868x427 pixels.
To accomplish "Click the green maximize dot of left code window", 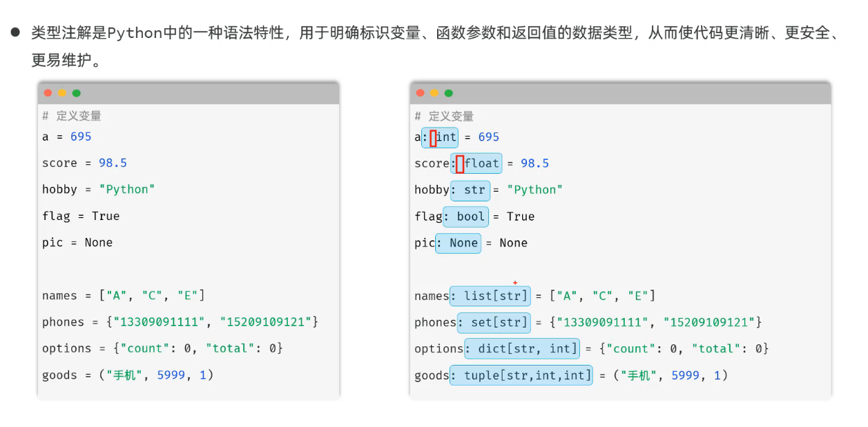I will [77, 93].
